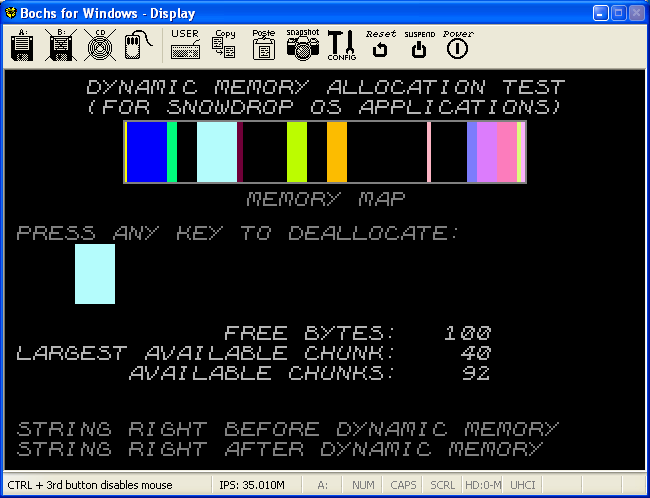This screenshot has height=498, width=650.
Task: Take a snapshot with camera icon
Action: 303,45
